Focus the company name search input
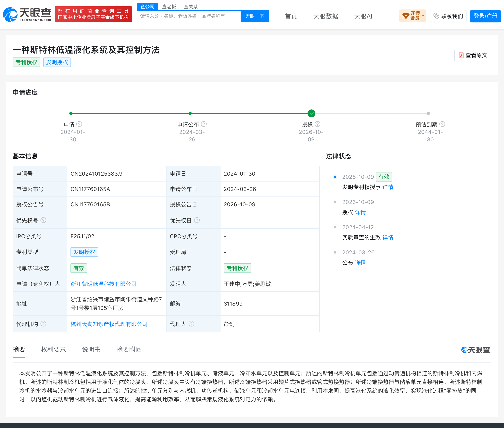504x428 pixels. (x=189, y=16)
